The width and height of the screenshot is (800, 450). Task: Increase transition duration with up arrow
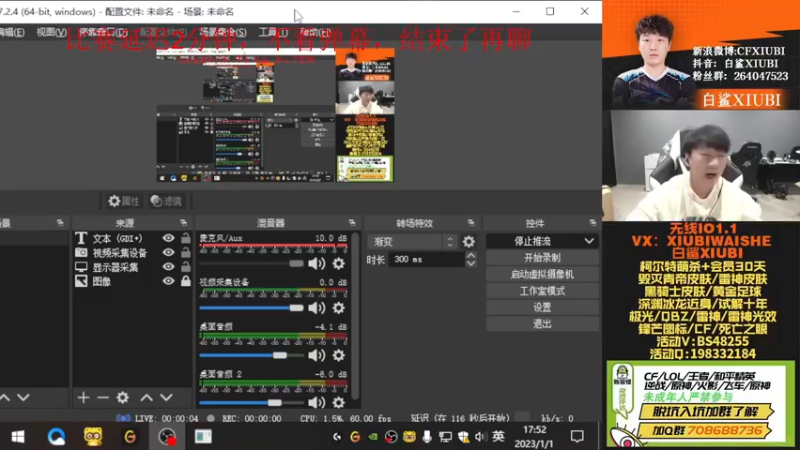coord(471,255)
